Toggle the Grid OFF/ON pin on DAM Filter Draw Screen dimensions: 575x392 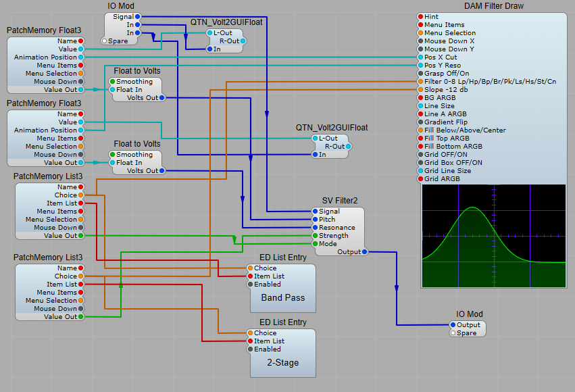pyautogui.click(x=420, y=154)
